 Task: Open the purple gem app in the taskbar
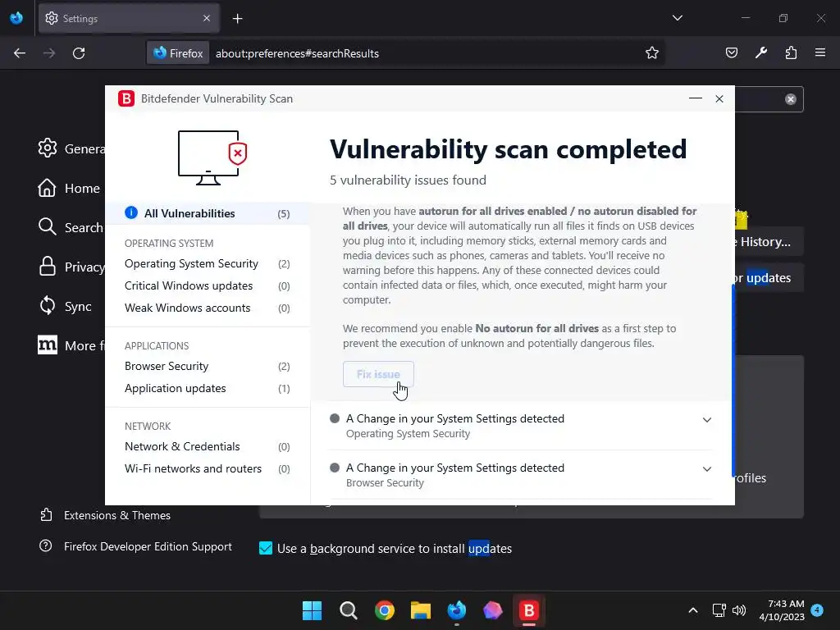pyautogui.click(x=493, y=610)
